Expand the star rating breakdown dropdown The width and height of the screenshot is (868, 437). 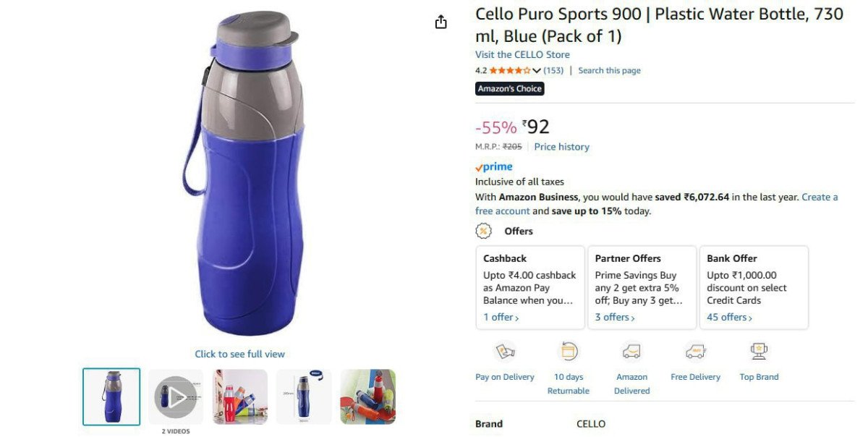pyautogui.click(x=537, y=70)
